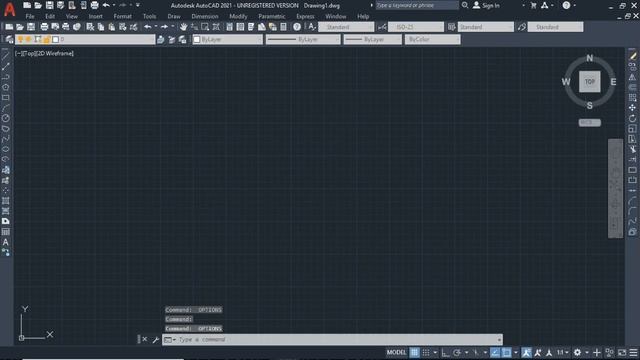Click the ByLayer color swatch square
The height and width of the screenshot is (360, 640).
197,39
